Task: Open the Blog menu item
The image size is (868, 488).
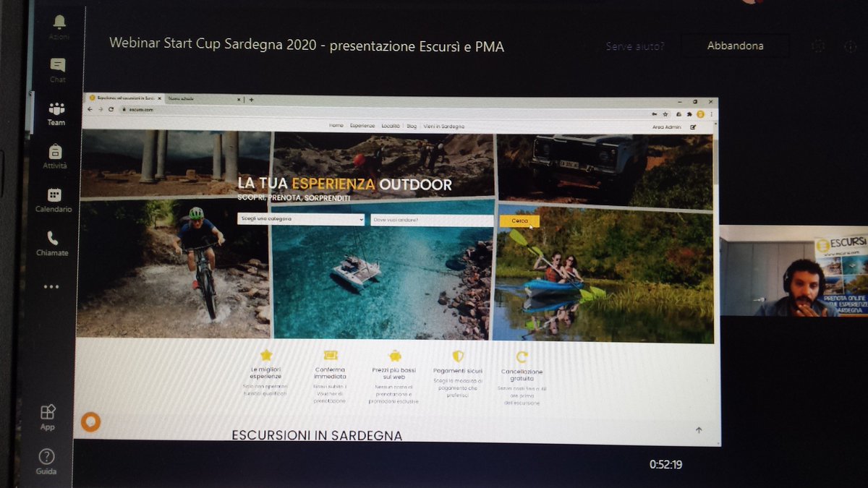Action: click(412, 126)
